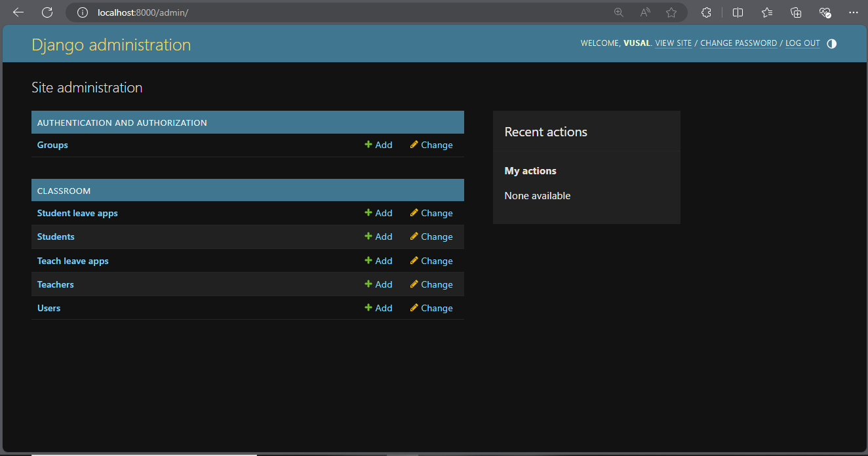The width and height of the screenshot is (868, 456).
Task: Open split screen view icon
Action: [738, 12]
